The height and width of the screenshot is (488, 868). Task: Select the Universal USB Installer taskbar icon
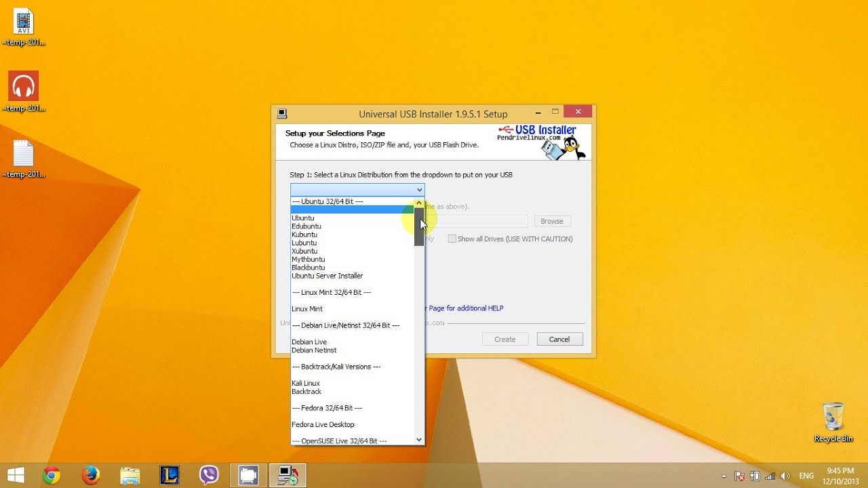tap(288, 475)
